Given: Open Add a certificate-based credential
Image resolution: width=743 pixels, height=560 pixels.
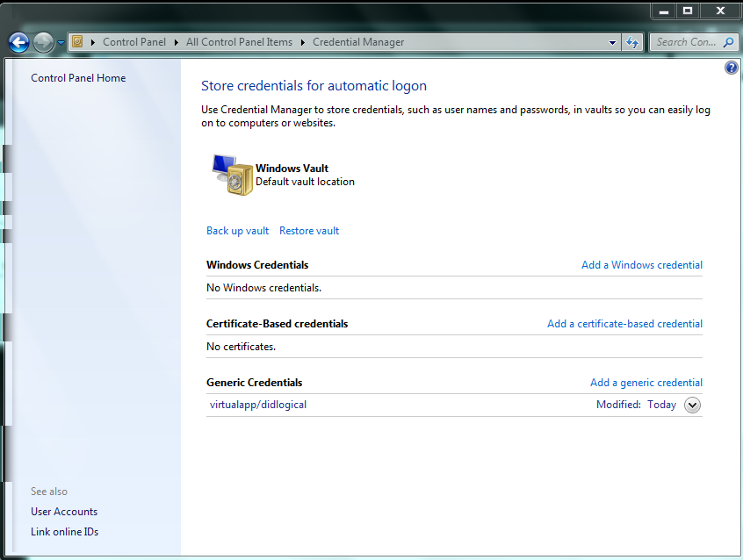Looking at the screenshot, I should 624,323.
